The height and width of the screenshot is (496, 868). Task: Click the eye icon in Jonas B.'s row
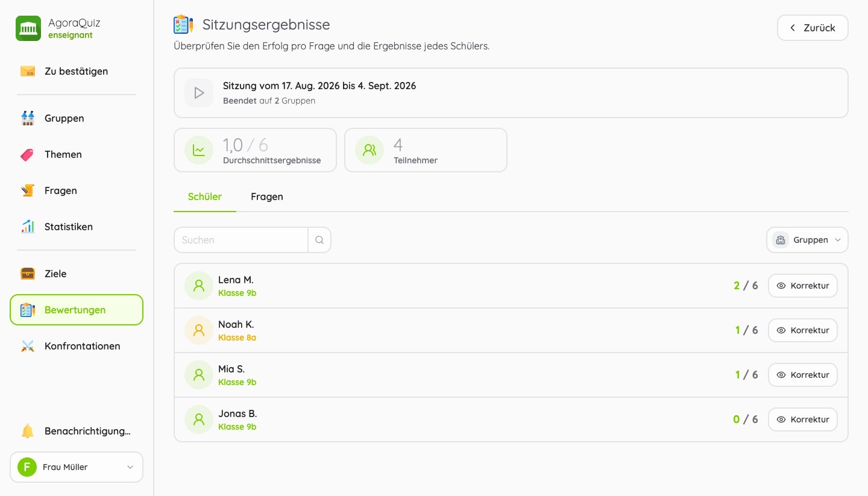click(x=781, y=419)
